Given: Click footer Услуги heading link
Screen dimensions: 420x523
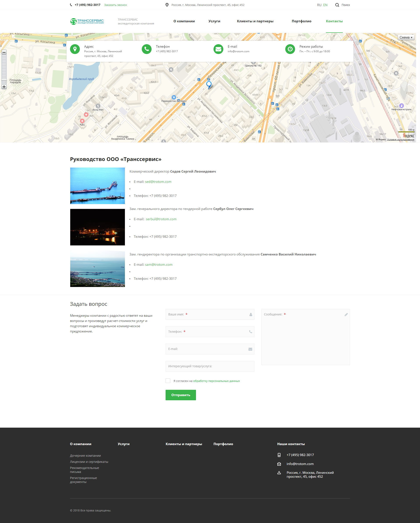Looking at the screenshot, I should point(124,444).
